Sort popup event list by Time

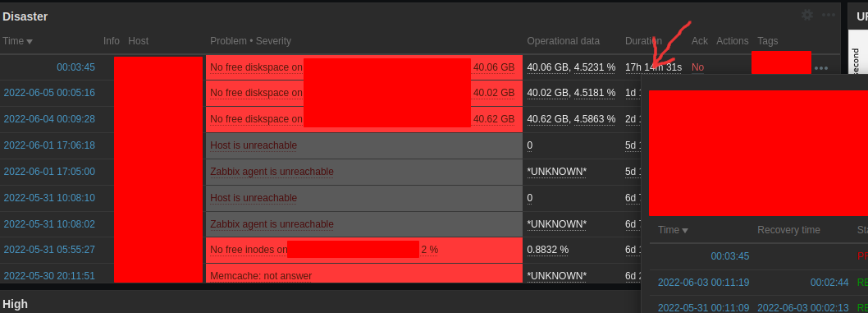(673, 230)
